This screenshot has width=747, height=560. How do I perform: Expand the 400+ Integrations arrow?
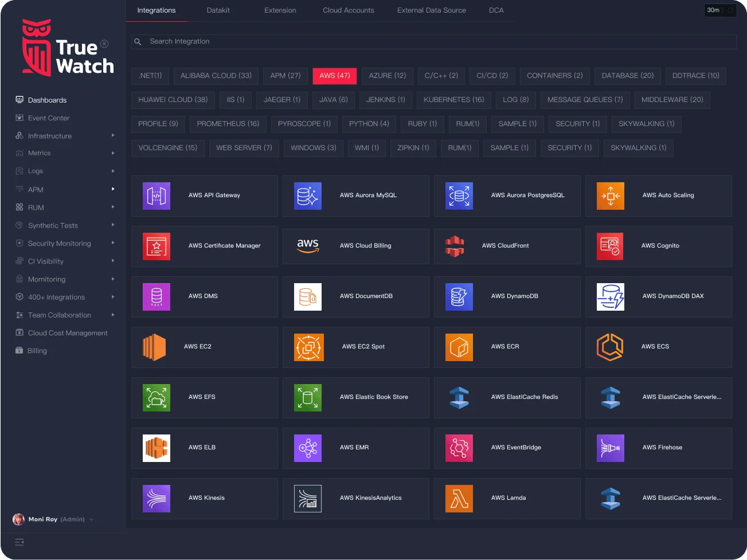click(x=113, y=296)
